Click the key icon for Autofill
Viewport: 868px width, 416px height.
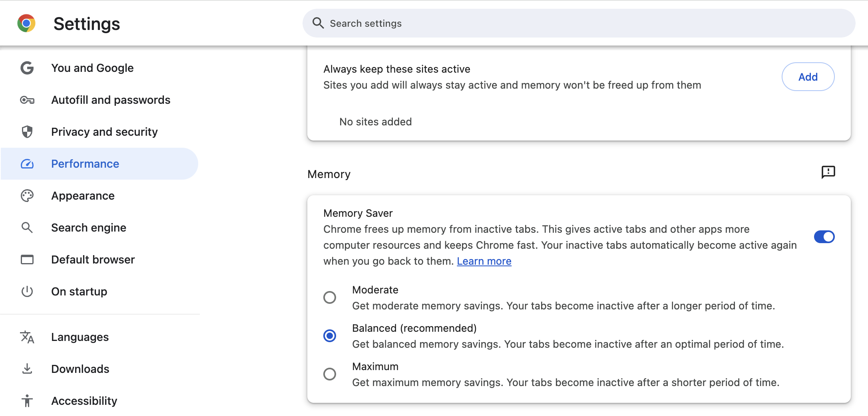(27, 100)
